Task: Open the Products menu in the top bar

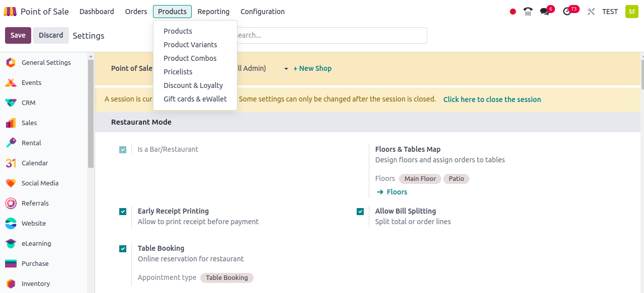Action: click(172, 12)
